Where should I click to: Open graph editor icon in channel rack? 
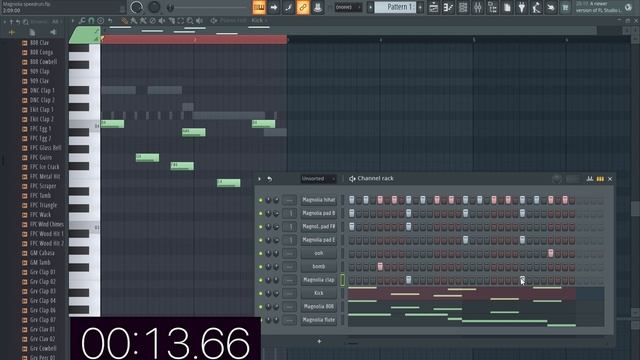point(590,179)
